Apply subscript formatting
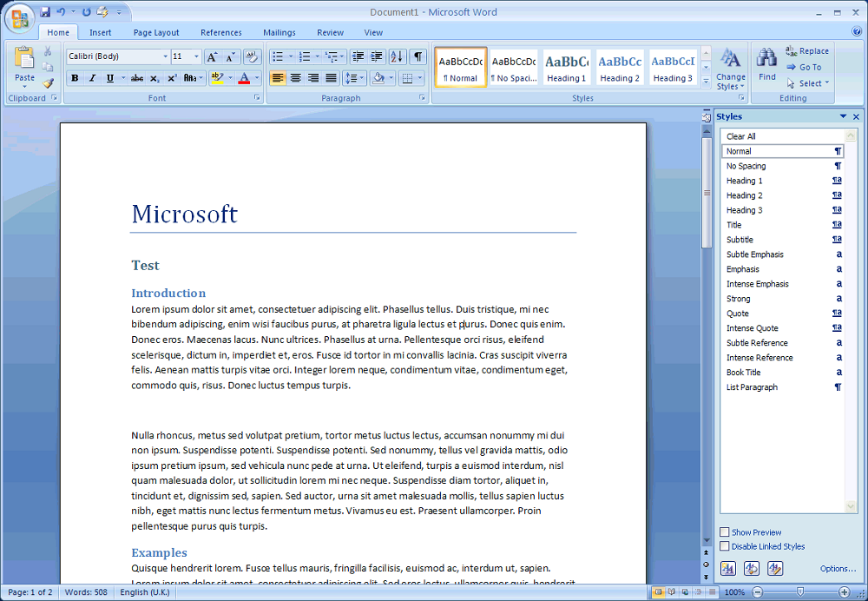 point(155,78)
